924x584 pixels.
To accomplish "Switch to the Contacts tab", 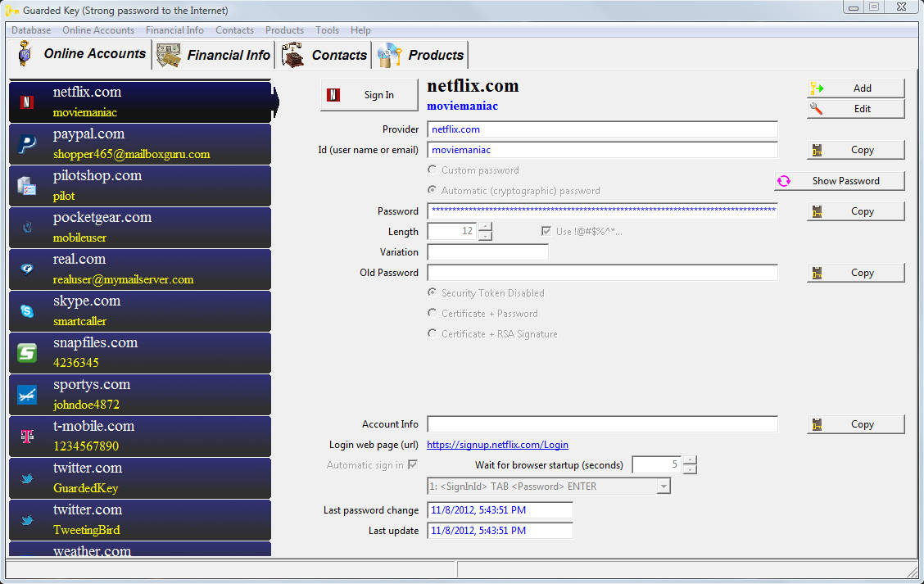I will 324,55.
